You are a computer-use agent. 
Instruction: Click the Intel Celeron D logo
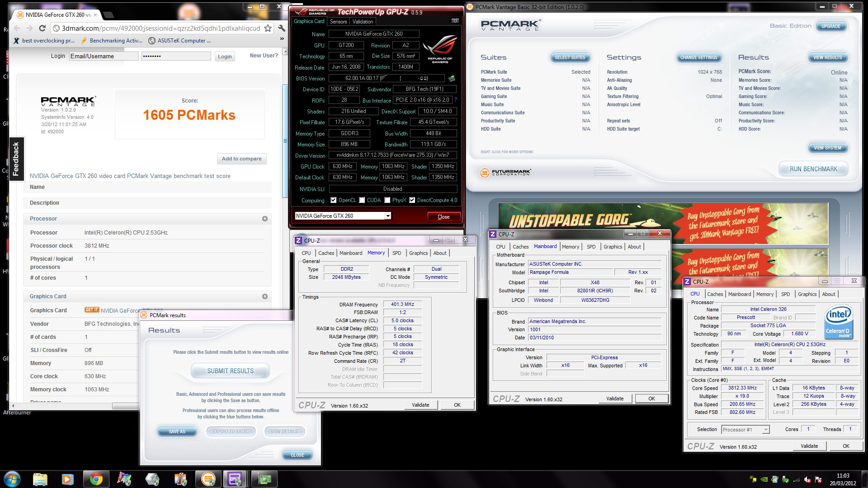[x=839, y=322]
